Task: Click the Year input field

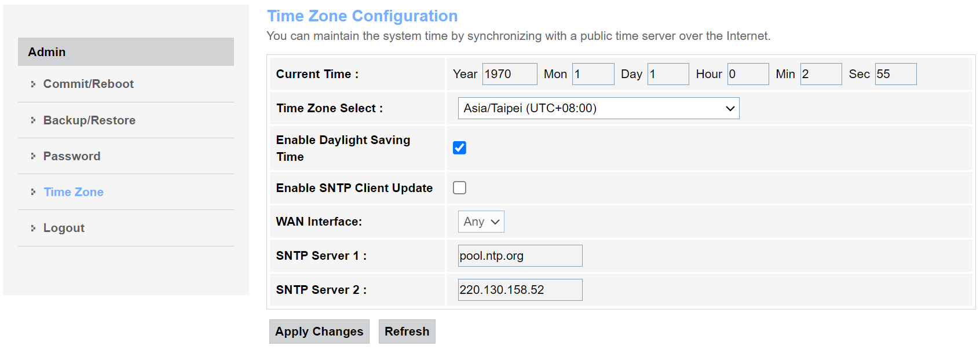Action: (509, 74)
